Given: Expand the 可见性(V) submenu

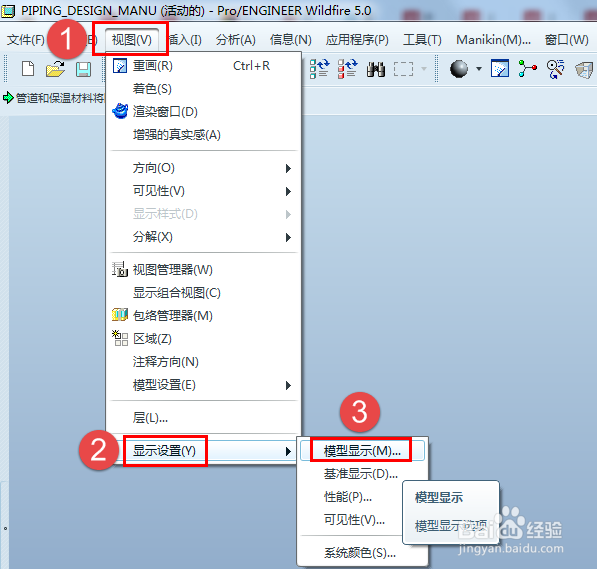Looking at the screenshot, I should coord(203,191).
